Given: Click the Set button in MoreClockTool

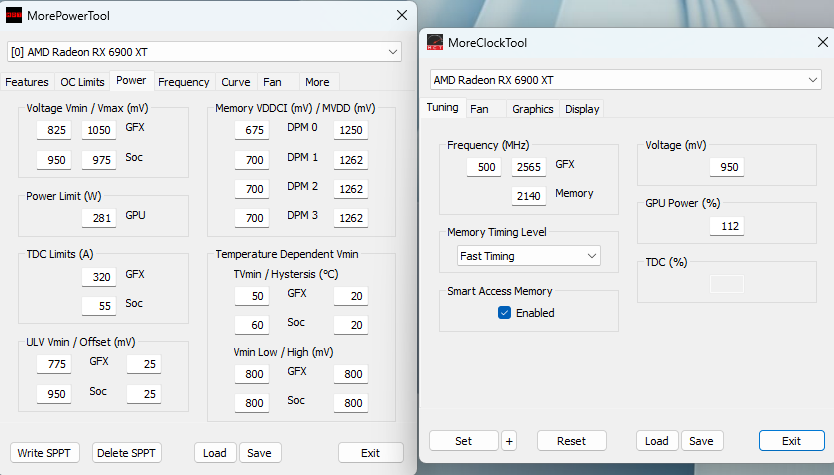Looking at the screenshot, I should (463, 441).
